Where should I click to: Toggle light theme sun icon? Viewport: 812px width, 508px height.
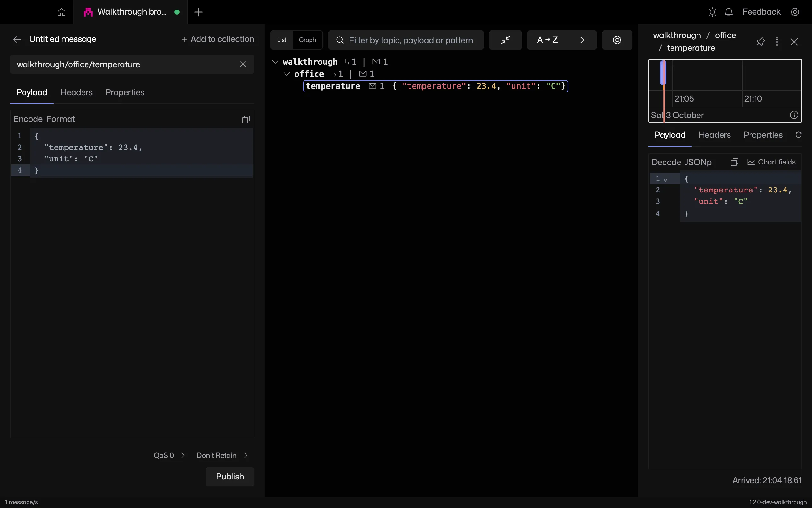tap(712, 12)
